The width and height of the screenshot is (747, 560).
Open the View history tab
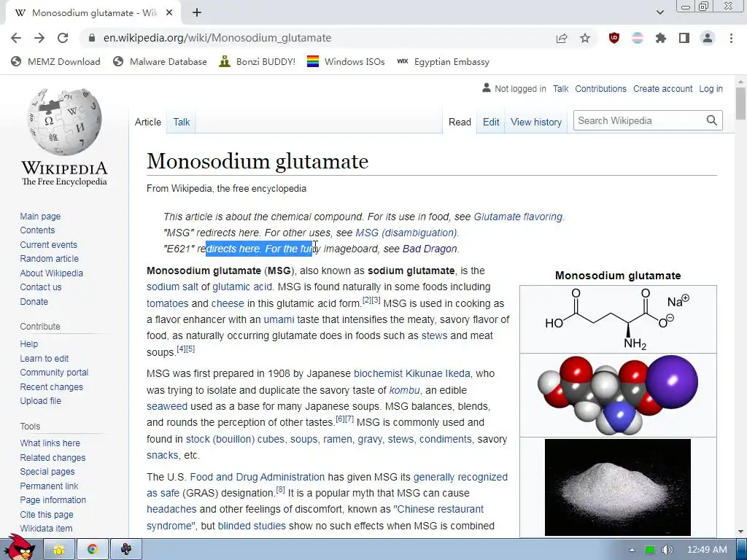(x=536, y=122)
